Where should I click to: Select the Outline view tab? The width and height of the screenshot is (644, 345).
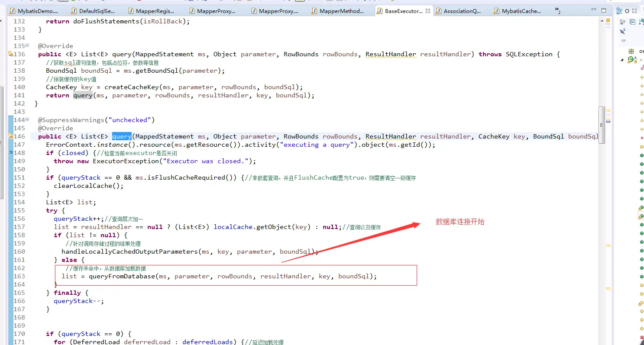pos(624,11)
